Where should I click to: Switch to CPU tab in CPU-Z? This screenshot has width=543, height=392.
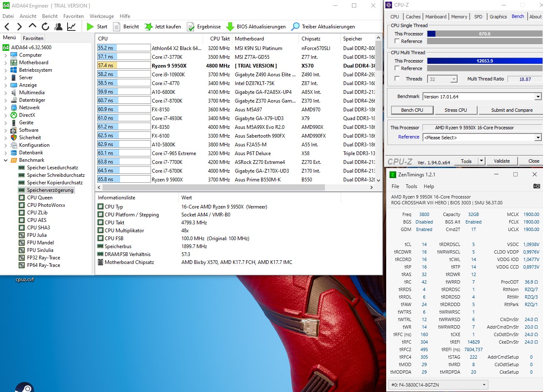[395, 17]
